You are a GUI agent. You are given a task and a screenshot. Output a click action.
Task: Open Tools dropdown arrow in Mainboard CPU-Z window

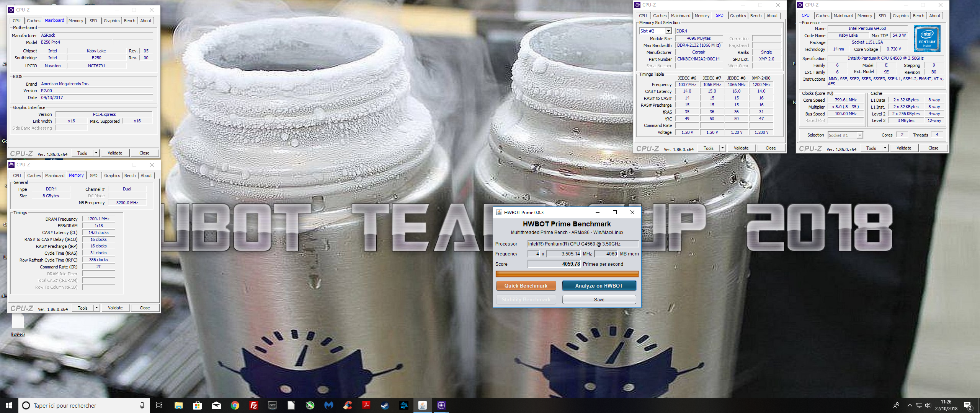click(x=96, y=153)
